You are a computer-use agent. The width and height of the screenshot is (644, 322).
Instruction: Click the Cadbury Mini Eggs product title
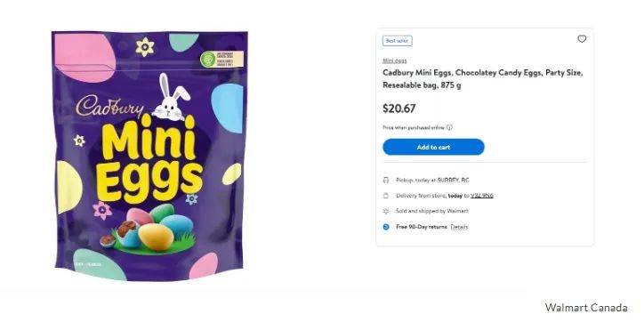pyautogui.click(x=483, y=79)
